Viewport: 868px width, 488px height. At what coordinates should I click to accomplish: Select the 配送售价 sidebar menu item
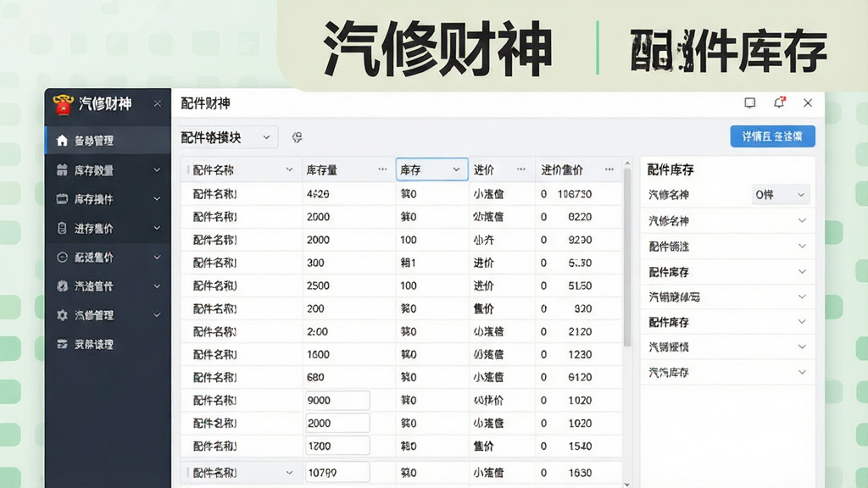[108, 258]
